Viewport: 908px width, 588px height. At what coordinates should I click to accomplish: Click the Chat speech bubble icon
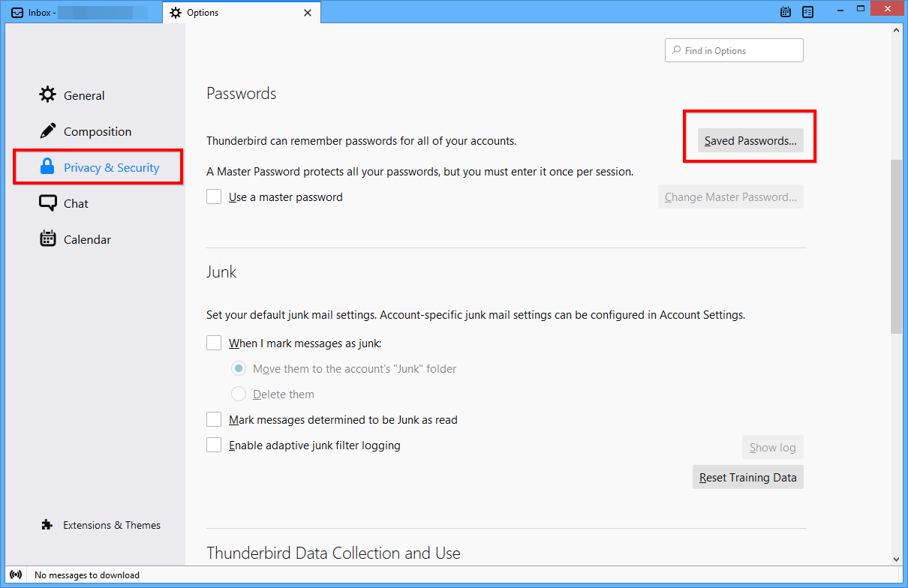pyautogui.click(x=48, y=203)
